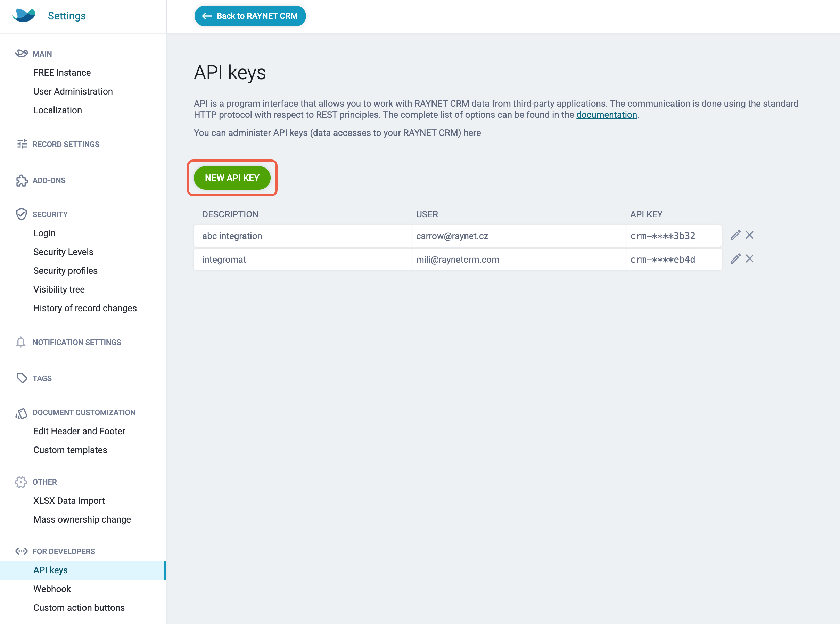Open Visibility tree

tap(59, 289)
